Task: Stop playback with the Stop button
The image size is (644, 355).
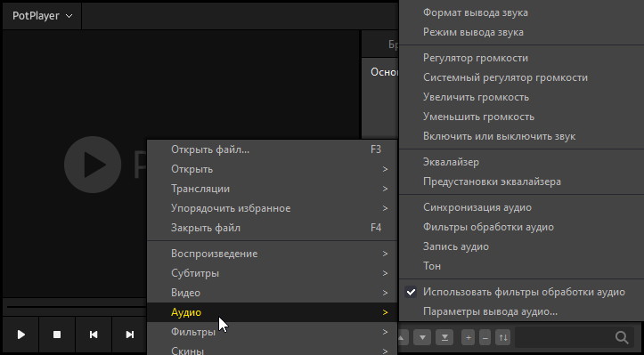Action: click(x=57, y=335)
